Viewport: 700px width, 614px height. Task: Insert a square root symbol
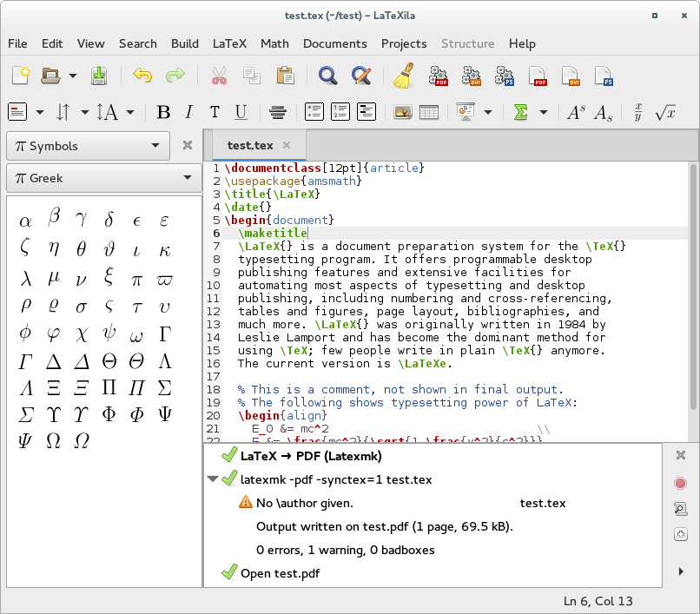pos(665,112)
